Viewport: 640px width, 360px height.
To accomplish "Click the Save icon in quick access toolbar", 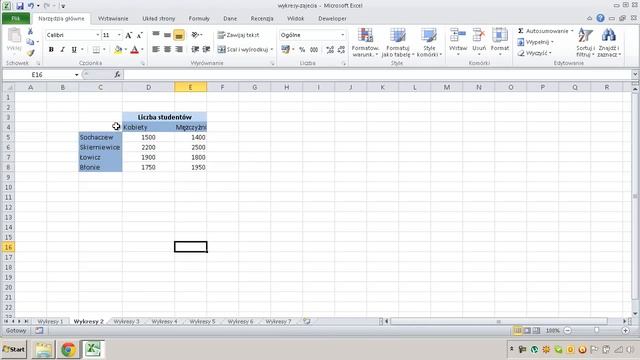I will pos(20,6).
